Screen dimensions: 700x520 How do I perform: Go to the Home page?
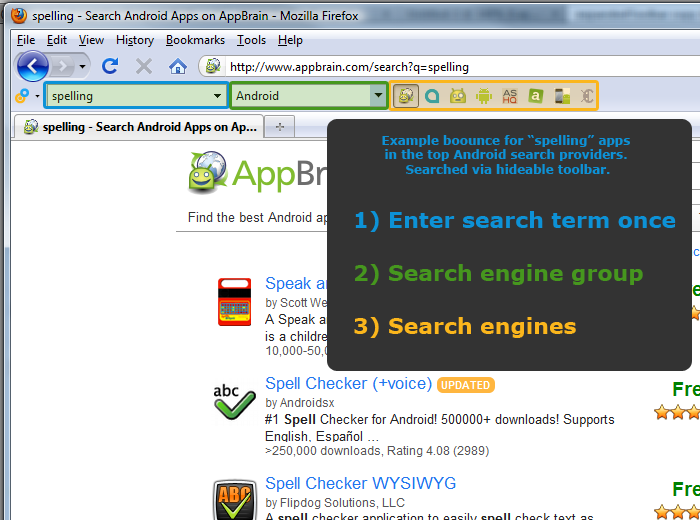coord(178,67)
